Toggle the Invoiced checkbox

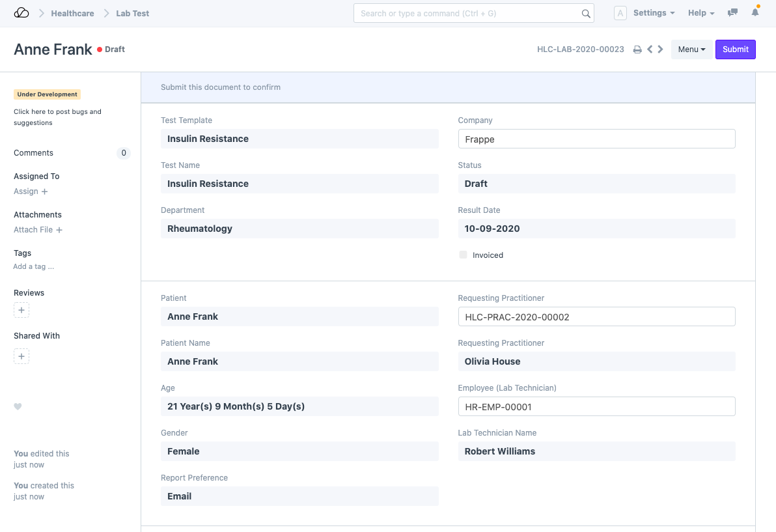464,255
